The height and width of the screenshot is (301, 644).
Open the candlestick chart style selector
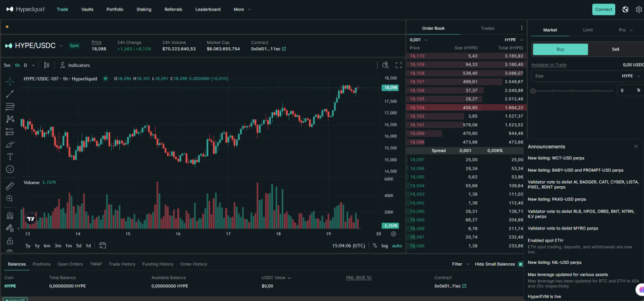[47, 65]
